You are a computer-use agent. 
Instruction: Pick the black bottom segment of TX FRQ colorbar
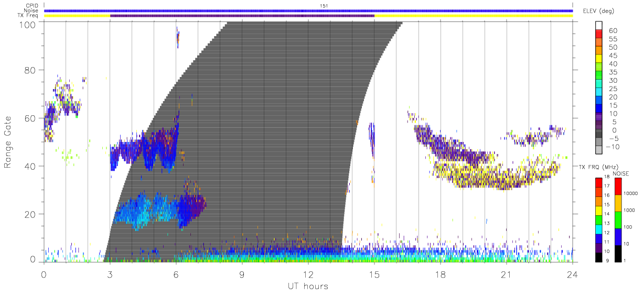(x=599, y=257)
